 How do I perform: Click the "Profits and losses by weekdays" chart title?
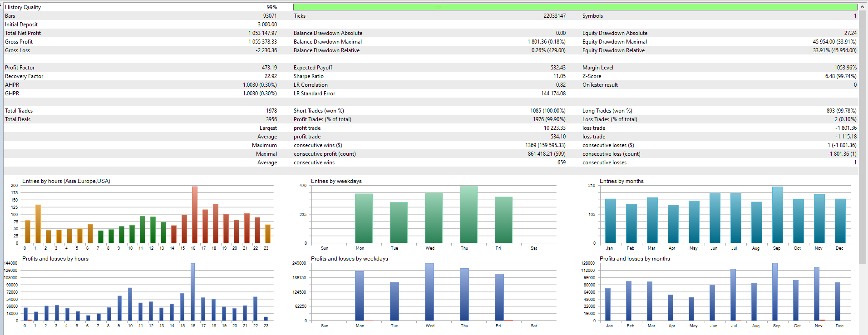point(350,259)
